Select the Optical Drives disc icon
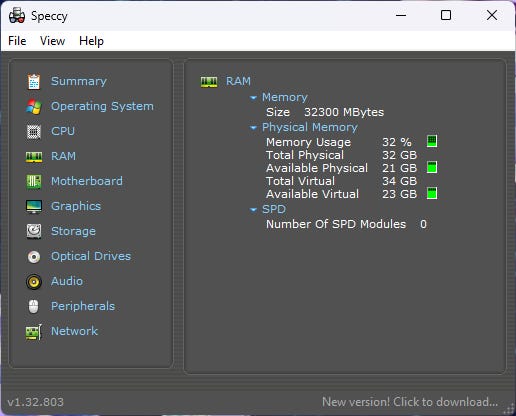Viewport: 516px width, 416px height. pyautogui.click(x=34, y=257)
